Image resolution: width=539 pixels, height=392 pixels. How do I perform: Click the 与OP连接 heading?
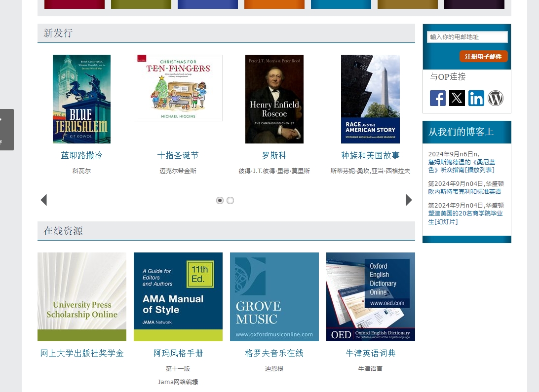coord(448,76)
